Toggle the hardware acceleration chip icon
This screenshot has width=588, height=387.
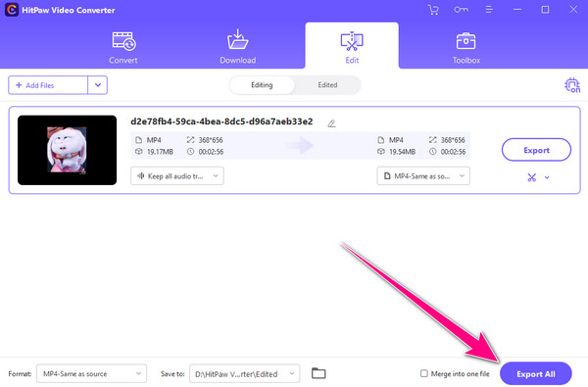572,85
